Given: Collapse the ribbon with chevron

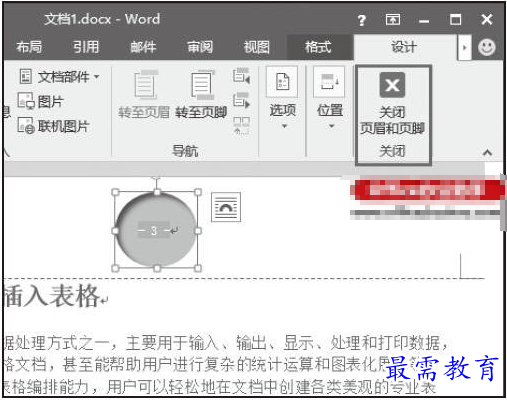Looking at the screenshot, I should 487,153.
